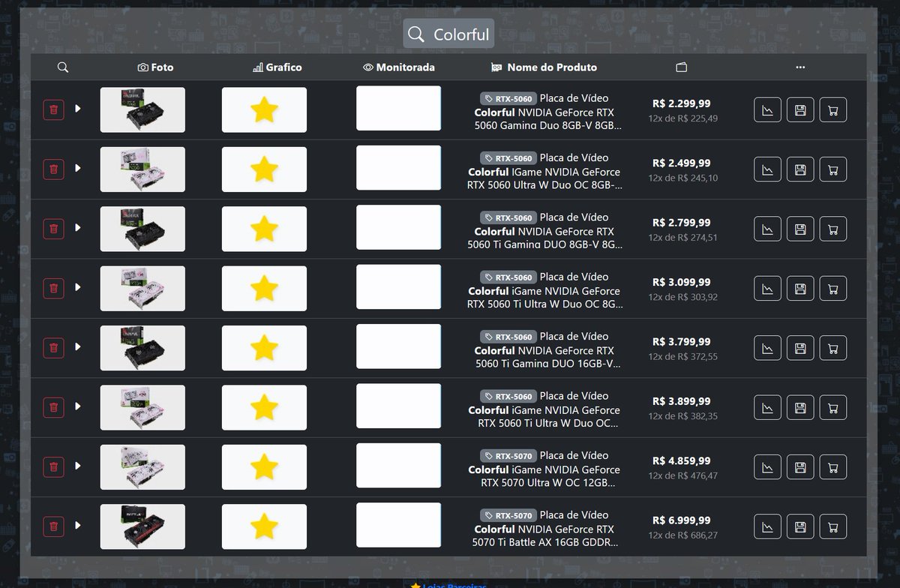Expand the R$ 2.799,99 product row
The image size is (900, 588).
(x=78, y=227)
